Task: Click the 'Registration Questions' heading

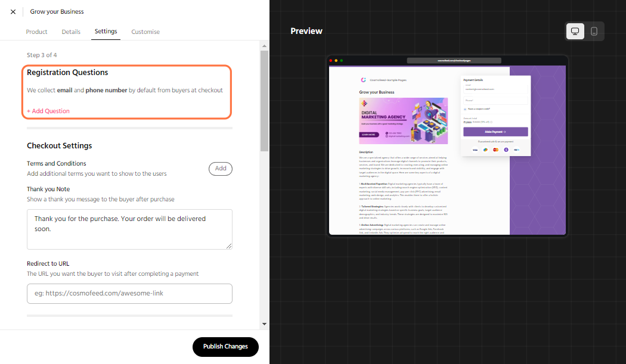Action: click(x=67, y=72)
